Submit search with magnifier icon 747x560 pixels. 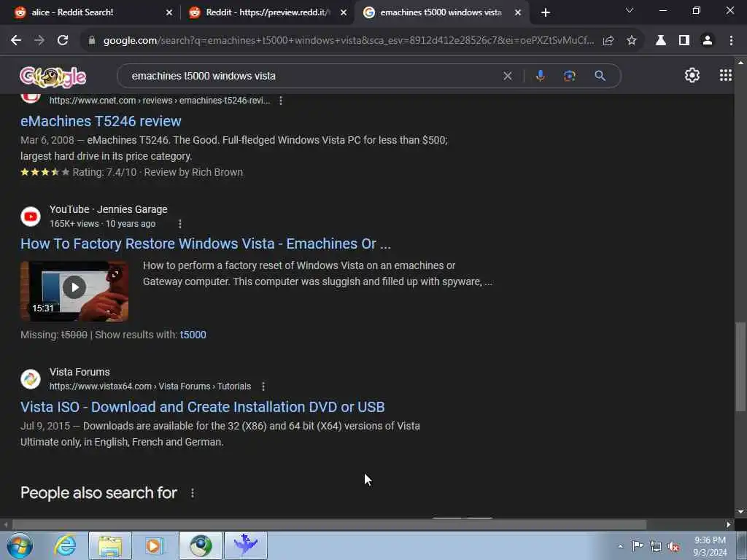click(600, 76)
